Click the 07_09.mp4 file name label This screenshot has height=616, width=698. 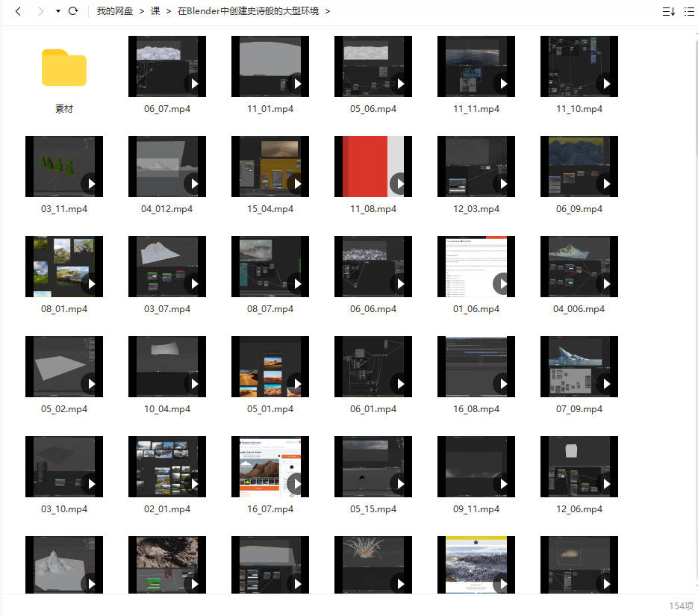pyautogui.click(x=579, y=409)
